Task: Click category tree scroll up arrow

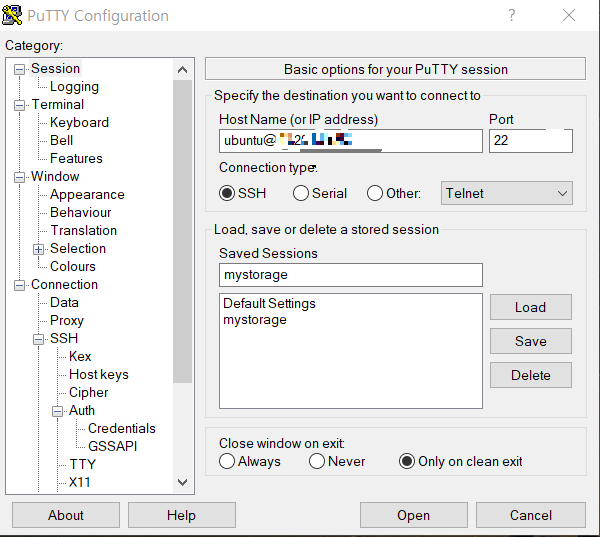Action: pos(183,70)
